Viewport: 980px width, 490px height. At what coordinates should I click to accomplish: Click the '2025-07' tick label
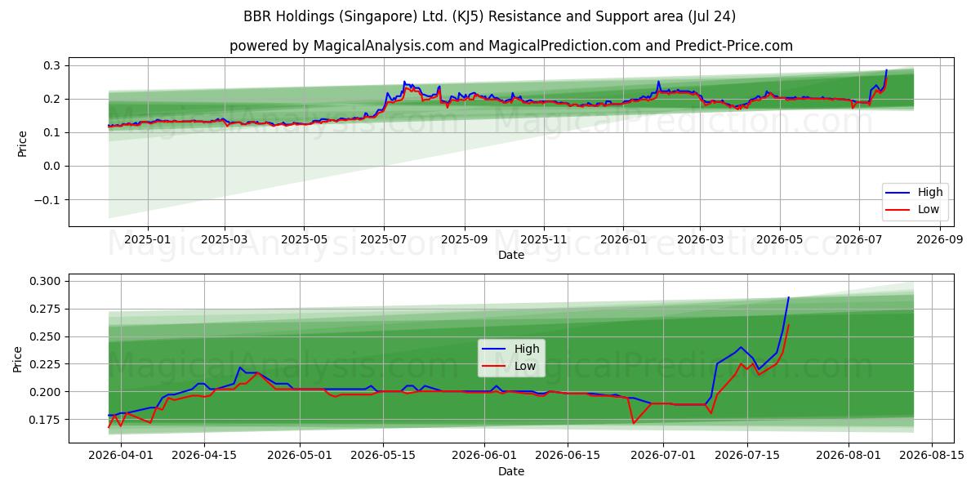point(384,239)
